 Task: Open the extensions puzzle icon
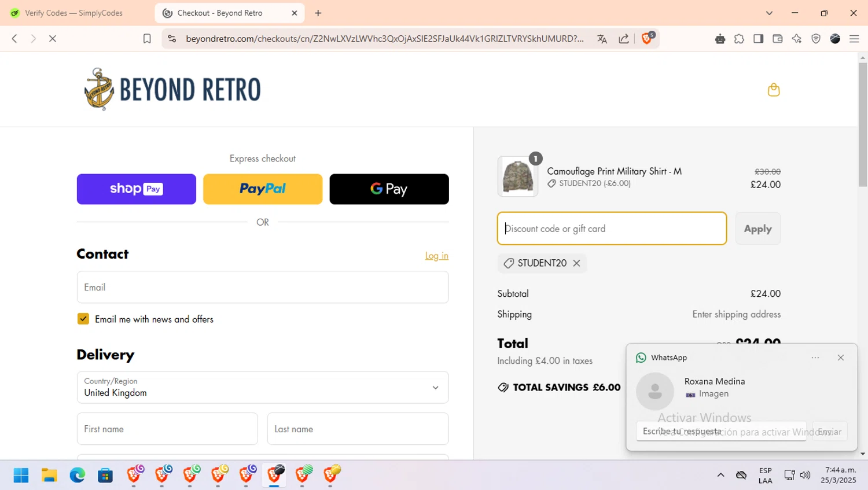pyautogui.click(x=739, y=39)
